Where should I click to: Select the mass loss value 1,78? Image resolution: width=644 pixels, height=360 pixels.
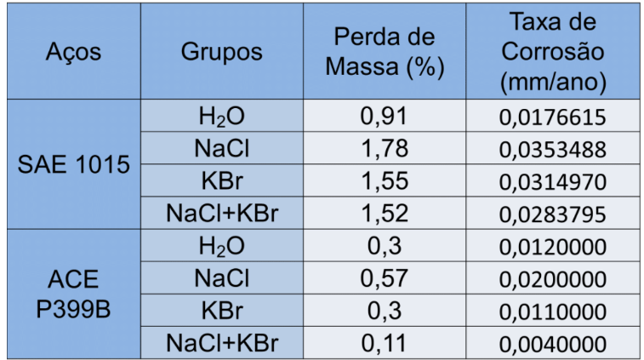[385, 149]
